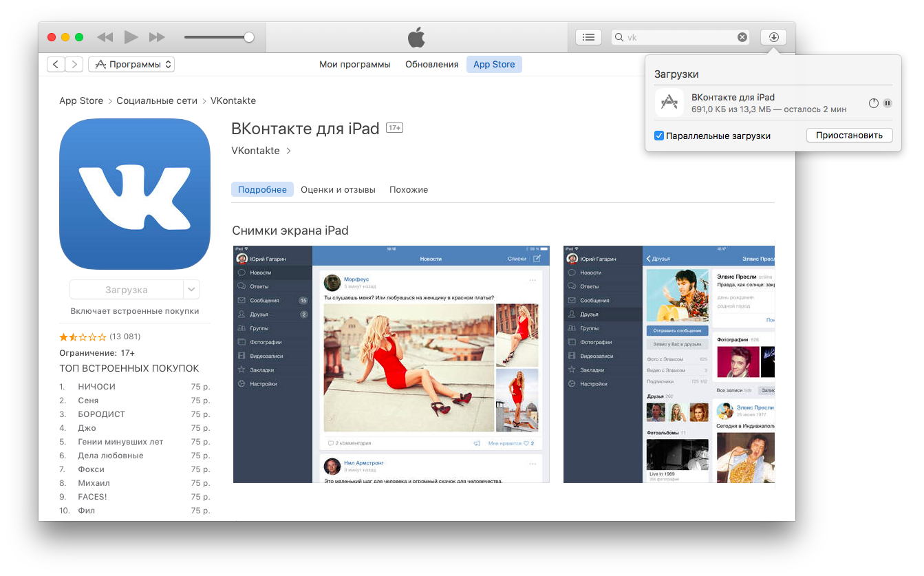Click the НИЧОСИ in-app purchase row
This screenshot has height=576, width=924.
pyautogui.click(x=135, y=387)
